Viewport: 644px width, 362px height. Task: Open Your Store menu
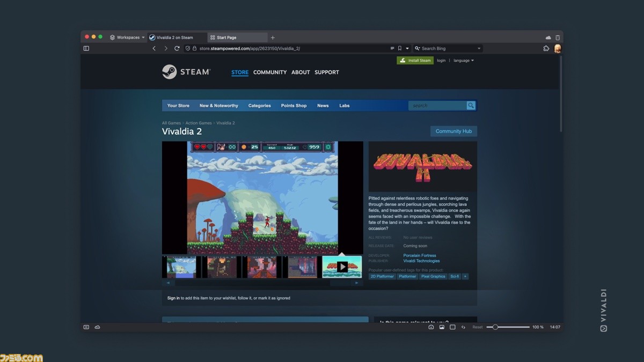(178, 106)
